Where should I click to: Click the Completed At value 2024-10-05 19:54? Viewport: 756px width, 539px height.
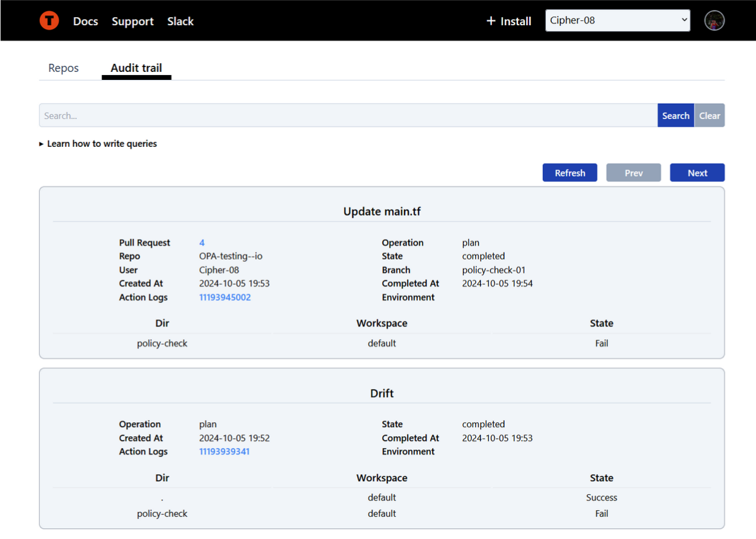pyautogui.click(x=497, y=283)
